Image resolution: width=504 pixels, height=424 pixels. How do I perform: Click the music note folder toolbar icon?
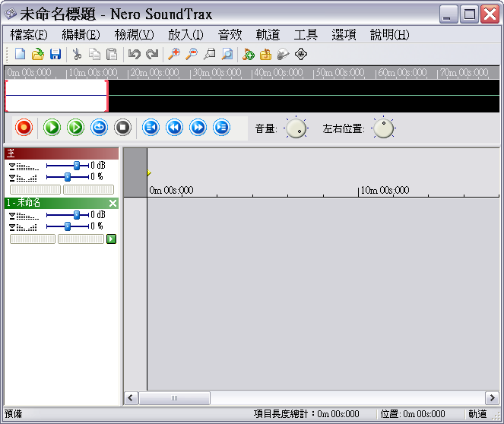(x=265, y=54)
